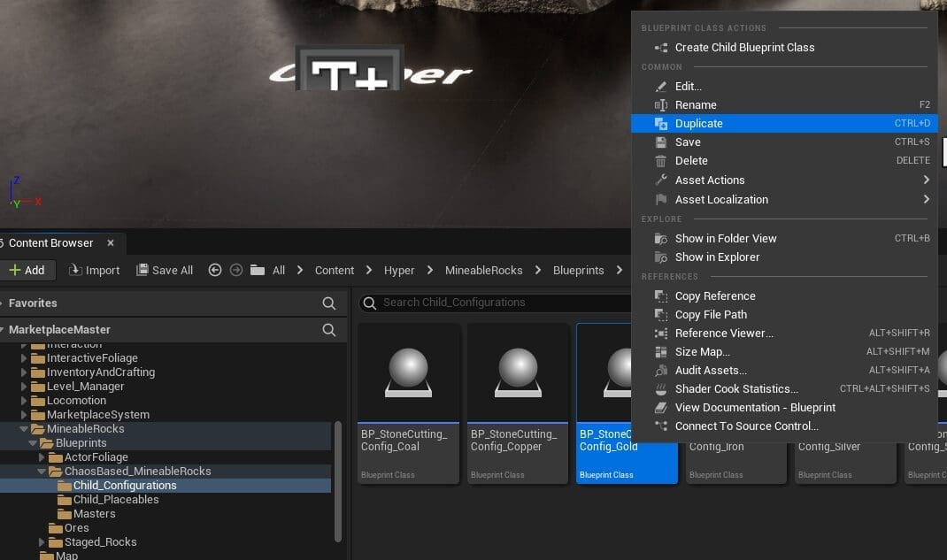Click the pencil icon beside Edit
The width and height of the screenshot is (947, 560).
660,87
